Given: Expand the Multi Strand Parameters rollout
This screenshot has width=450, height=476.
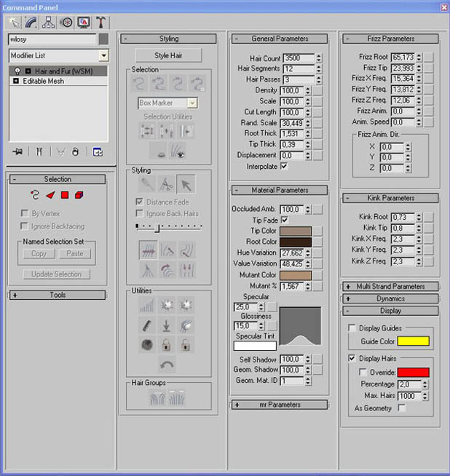Looking at the screenshot, I should tap(390, 286).
